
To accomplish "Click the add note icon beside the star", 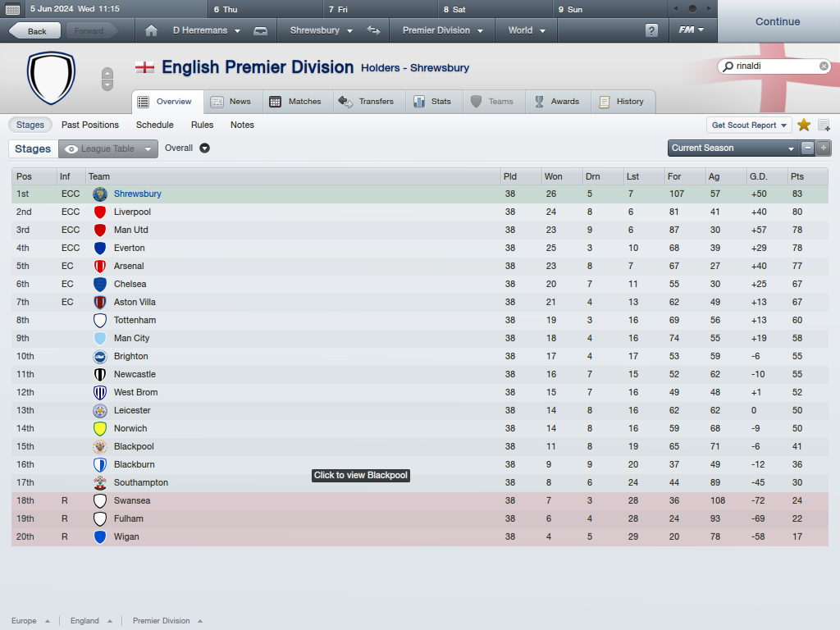I will pos(824,125).
